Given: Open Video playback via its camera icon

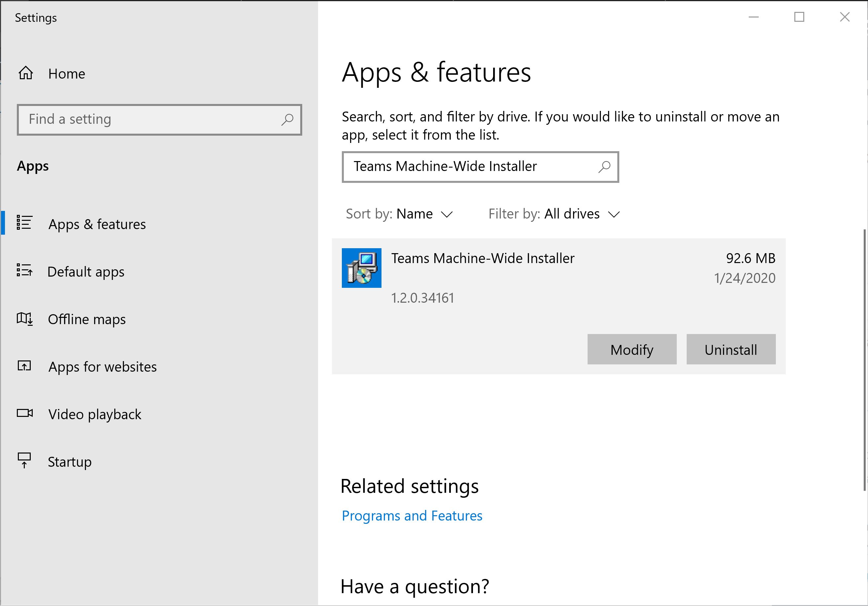Looking at the screenshot, I should [24, 414].
